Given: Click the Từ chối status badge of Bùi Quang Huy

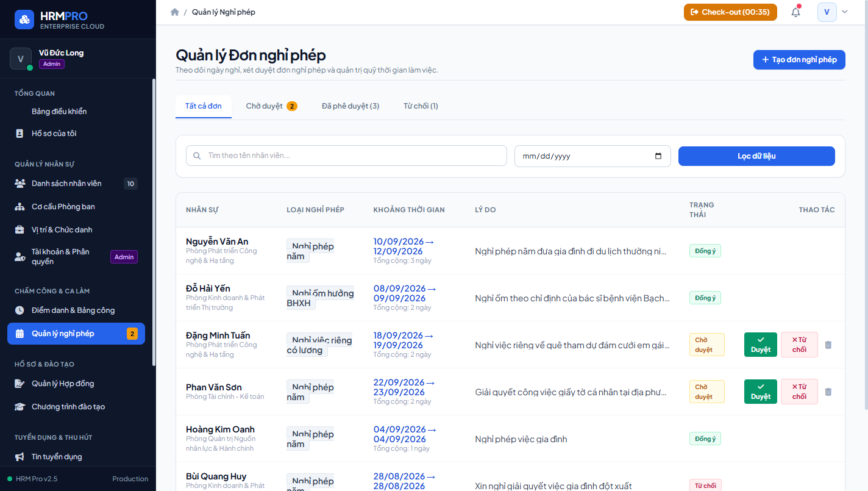Looking at the screenshot, I should (x=705, y=486).
